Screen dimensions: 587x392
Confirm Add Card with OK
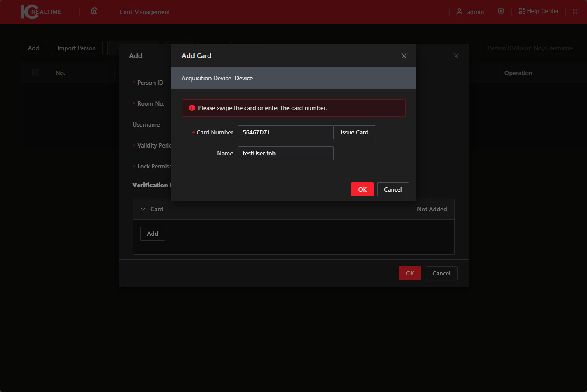point(362,189)
